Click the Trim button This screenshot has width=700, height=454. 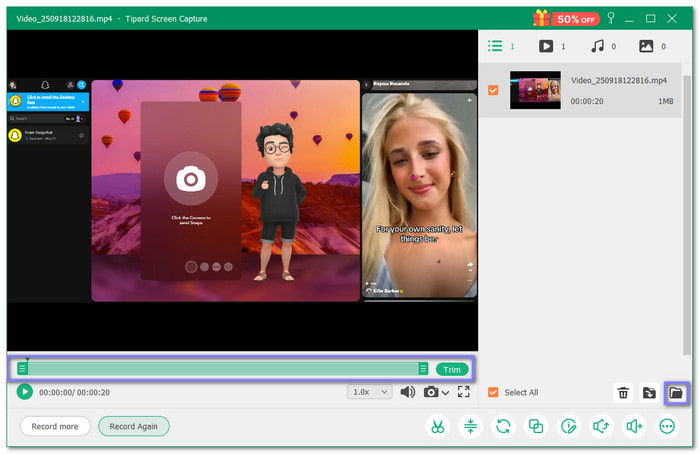(x=452, y=370)
